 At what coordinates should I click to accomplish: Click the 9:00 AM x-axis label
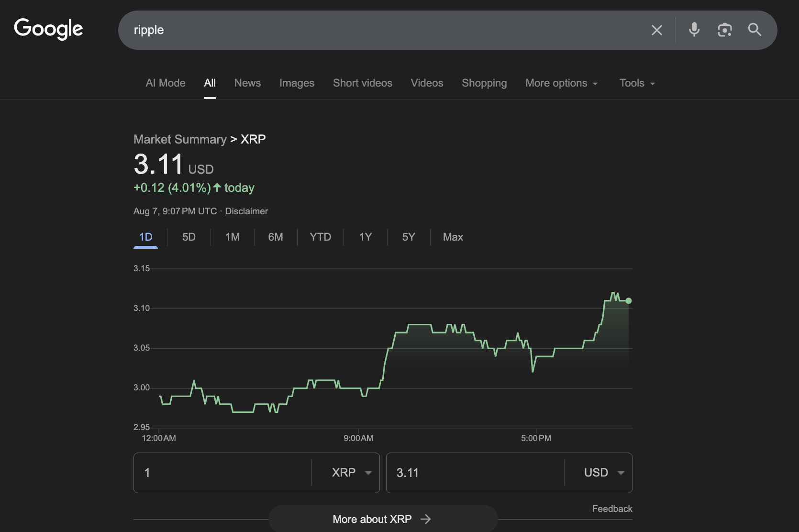pyautogui.click(x=358, y=438)
